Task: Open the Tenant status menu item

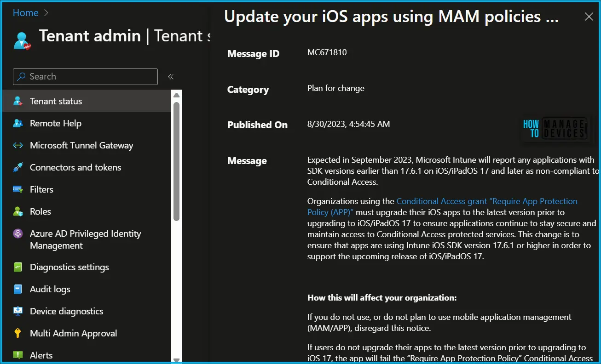Action: click(87, 101)
